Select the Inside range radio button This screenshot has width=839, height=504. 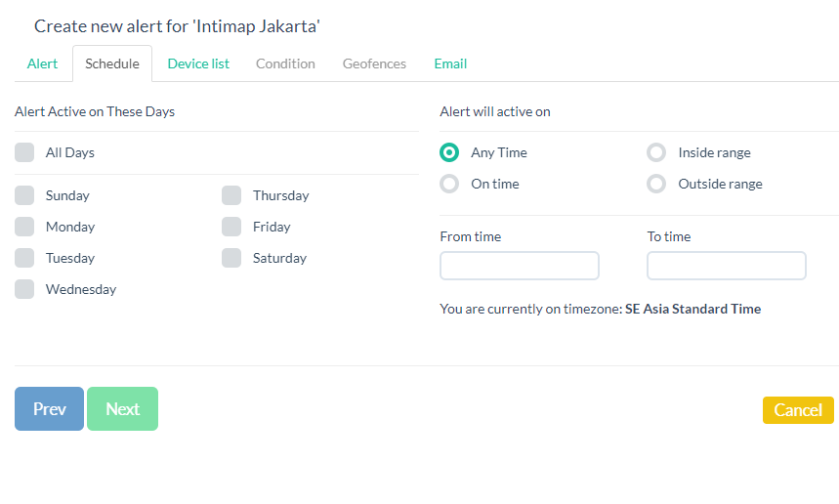(x=656, y=152)
